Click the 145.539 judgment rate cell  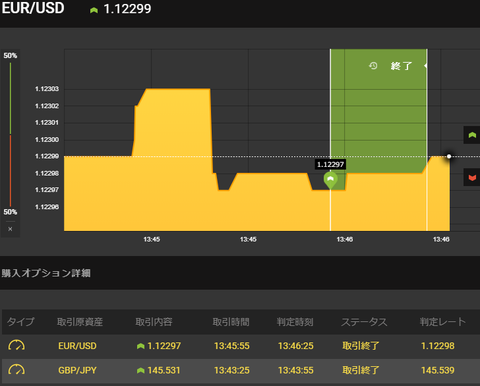pos(438,370)
